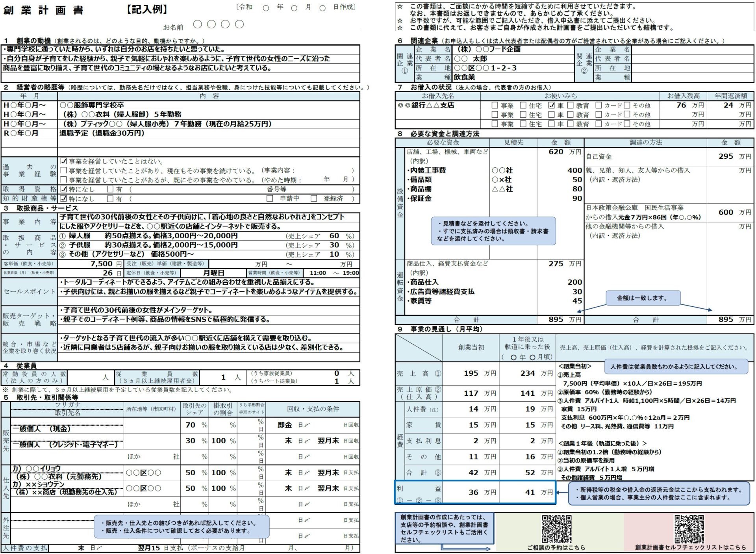Click the 家賃 創業当初 value '15'

click(473, 425)
